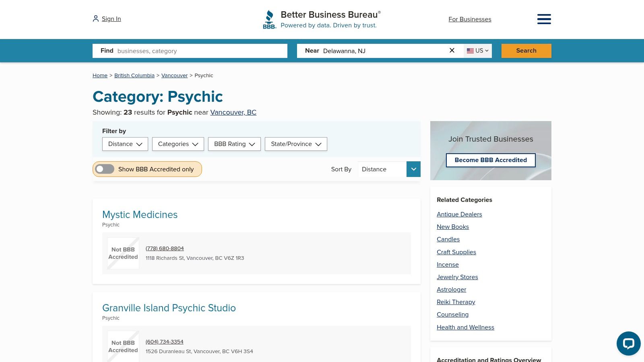Change the US country selector
Image resolution: width=644 pixels, height=362 pixels.
pos(478,51)
